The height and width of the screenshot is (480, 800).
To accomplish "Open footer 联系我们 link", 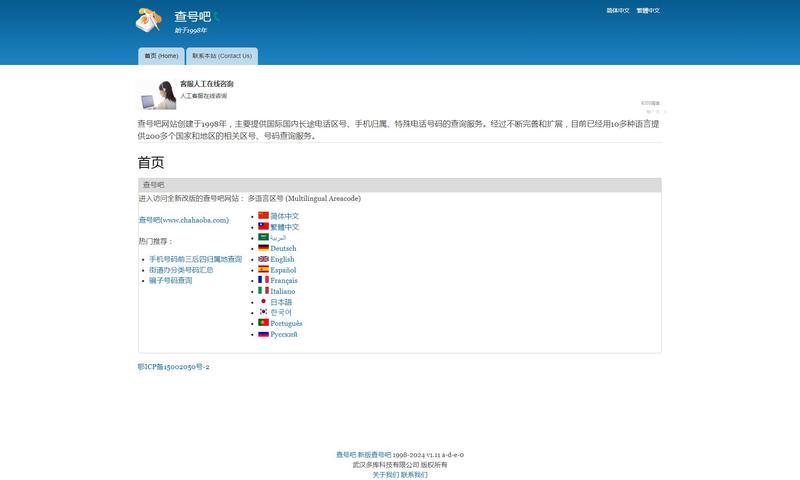I will point(414,475).
